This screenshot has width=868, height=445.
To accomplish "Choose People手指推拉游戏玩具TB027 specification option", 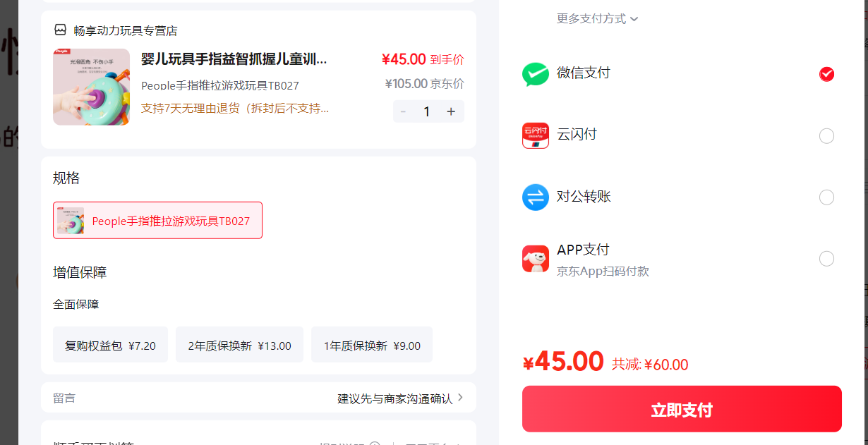I will tap(157, 220).
